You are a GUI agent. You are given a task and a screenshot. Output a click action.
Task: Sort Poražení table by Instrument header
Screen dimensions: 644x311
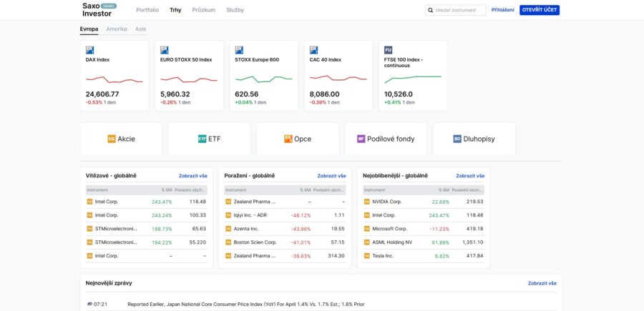(x=235, y=190)
